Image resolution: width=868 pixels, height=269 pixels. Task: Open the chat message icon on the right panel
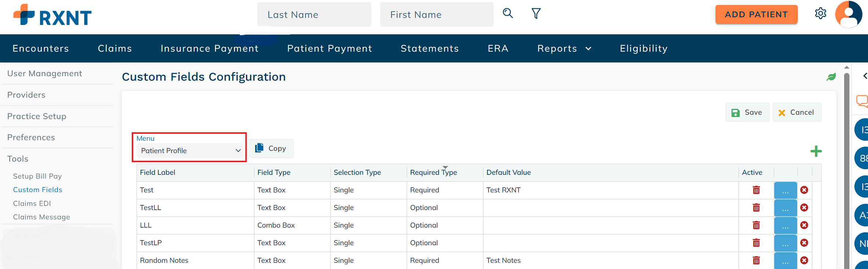point(862,101)
